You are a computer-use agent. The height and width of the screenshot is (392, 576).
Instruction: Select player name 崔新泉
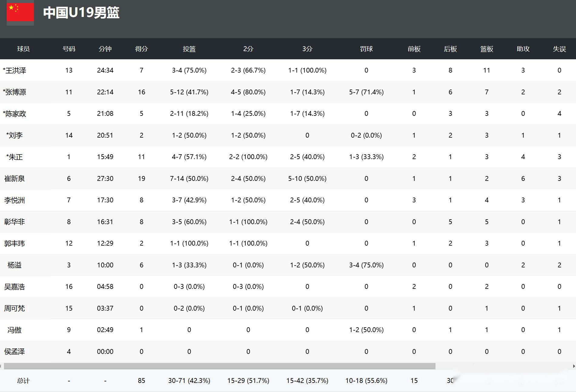[15, 178]
